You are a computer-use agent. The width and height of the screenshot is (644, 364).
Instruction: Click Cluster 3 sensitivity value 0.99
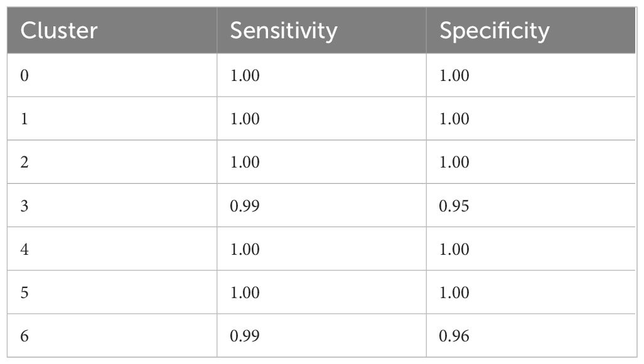(x=245, y=205)
